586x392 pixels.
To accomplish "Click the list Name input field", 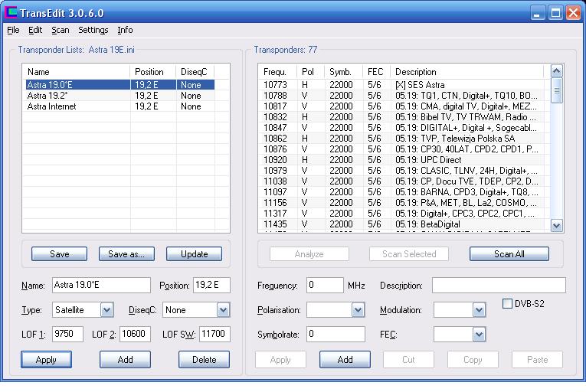I will click(101, 285).
